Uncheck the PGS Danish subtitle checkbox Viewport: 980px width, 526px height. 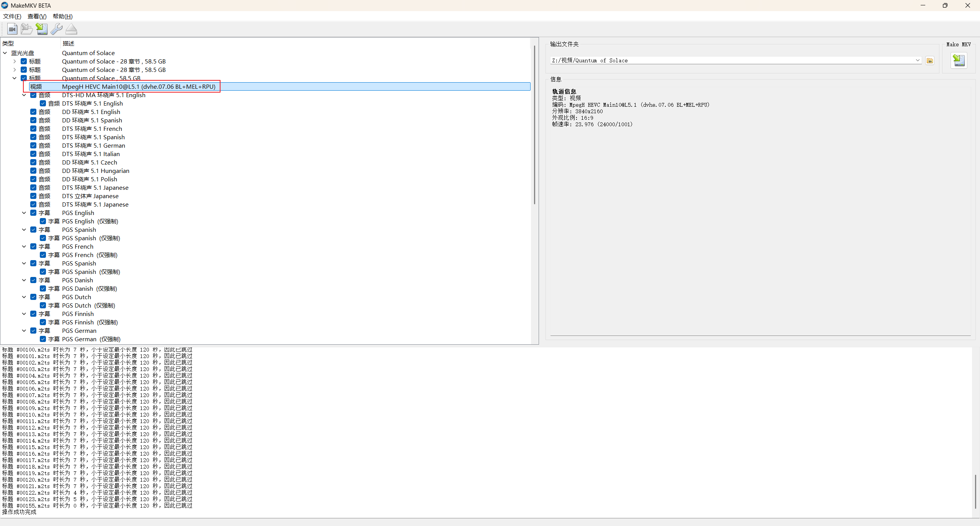coord(34,280)
